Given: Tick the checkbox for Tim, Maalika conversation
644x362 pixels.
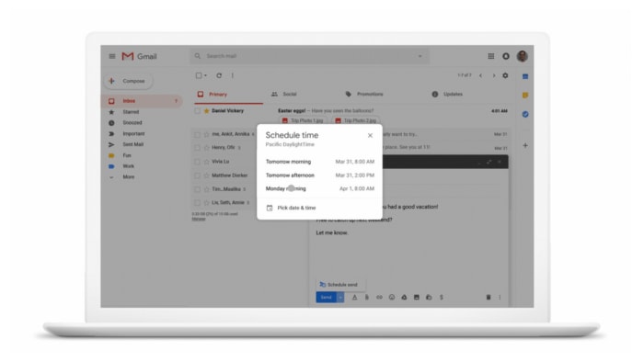Looking at the screenshot, I should pos(198,189).
